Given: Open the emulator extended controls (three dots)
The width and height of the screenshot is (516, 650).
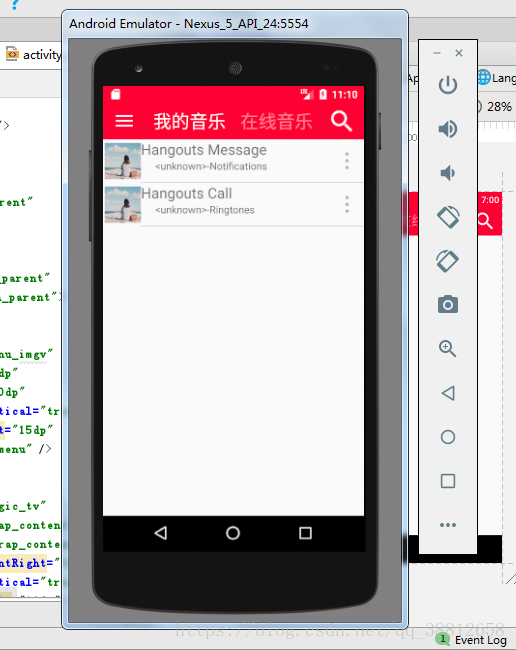Looking at the screenshot, I should point(448,525).
